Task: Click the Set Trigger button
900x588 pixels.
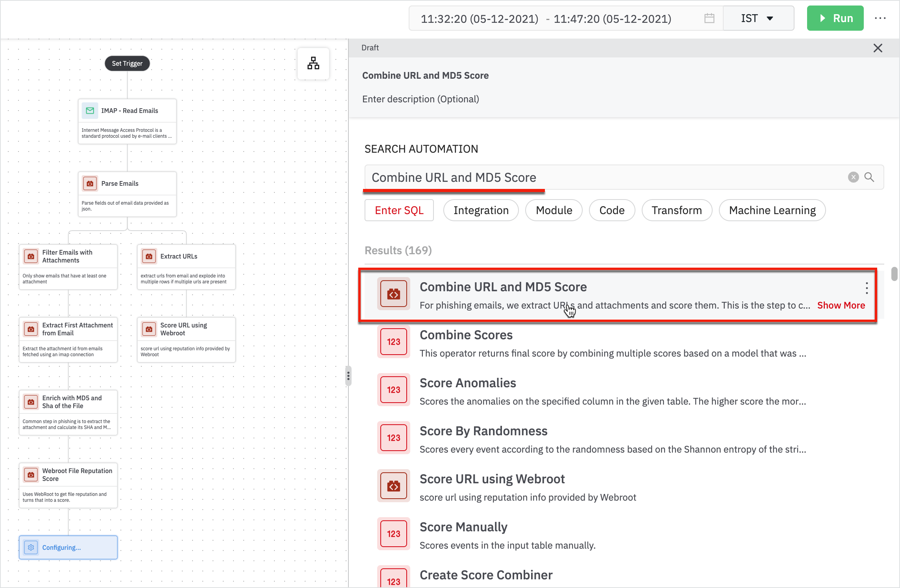Action: pyautogui.click(x=127, y=63)
